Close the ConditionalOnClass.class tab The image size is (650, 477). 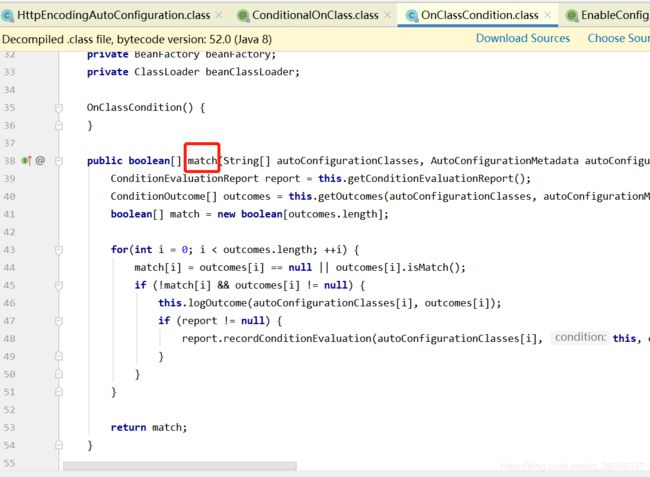click(x=388, y=15)
